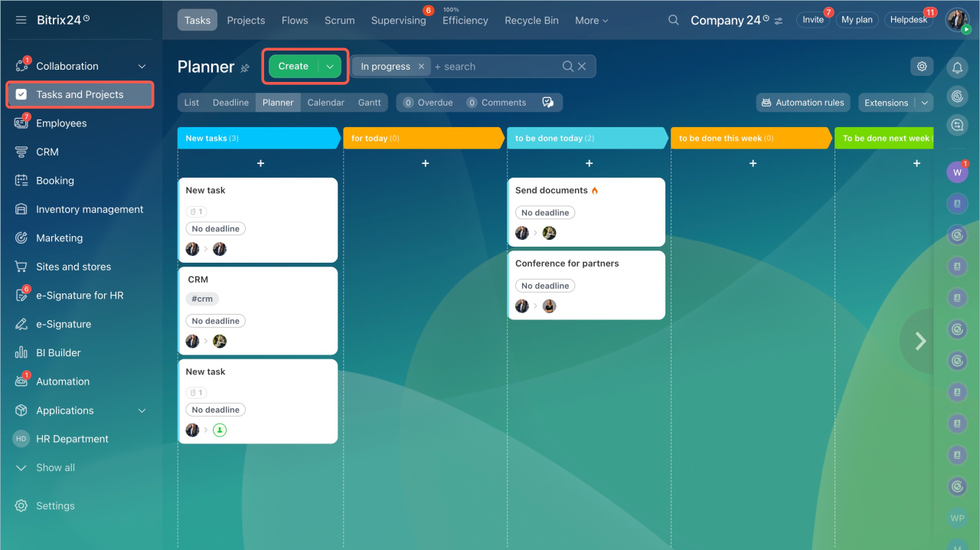Show more columns with the right arrow
The height and width of the screenshot is (550, 980).
point(921,342)
